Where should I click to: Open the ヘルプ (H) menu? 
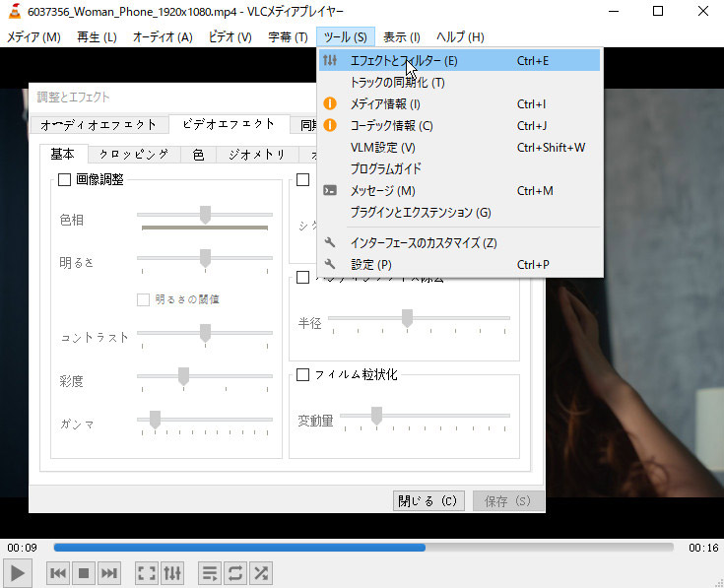(x=460, y=36)
